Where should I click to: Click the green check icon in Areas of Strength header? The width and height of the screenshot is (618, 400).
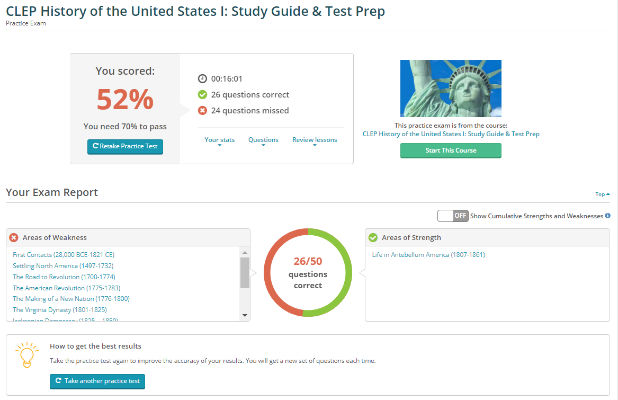(x=372, y=237)
